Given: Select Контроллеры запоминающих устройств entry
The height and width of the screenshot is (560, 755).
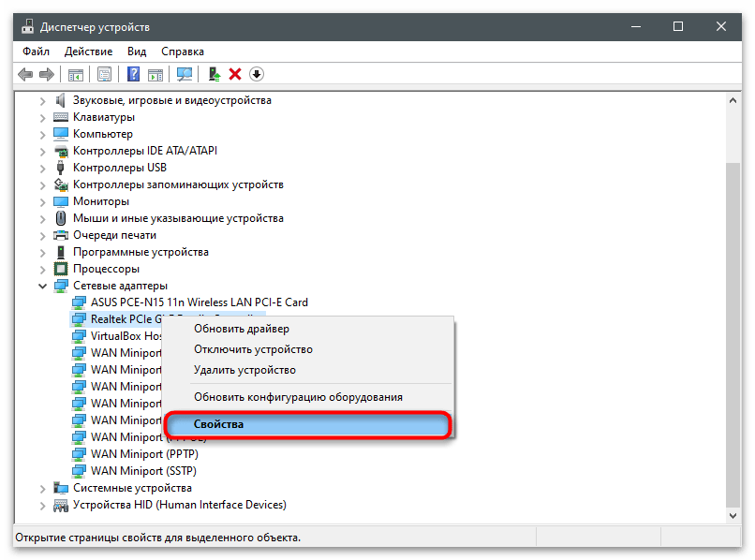Looking at the screenshot, I should click(178, 184).
